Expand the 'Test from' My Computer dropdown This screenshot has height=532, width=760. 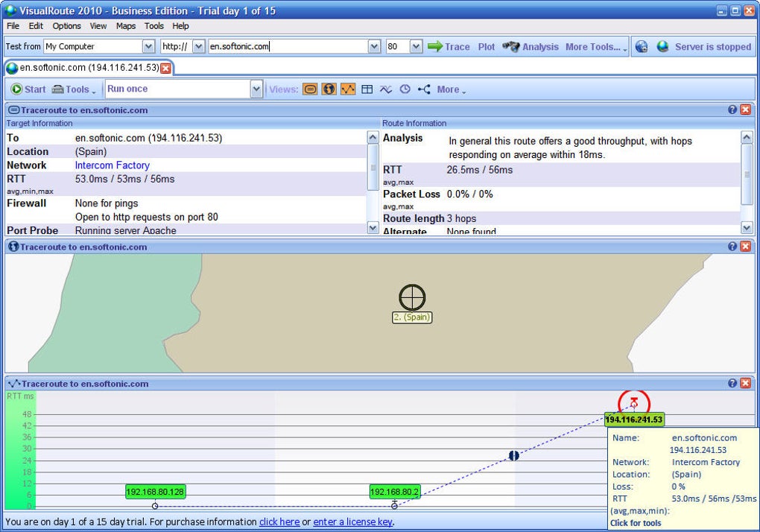click(149, 46)
